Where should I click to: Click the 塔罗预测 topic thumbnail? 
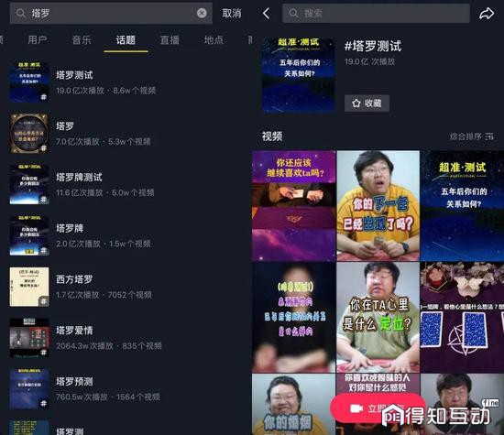(29, 388)
